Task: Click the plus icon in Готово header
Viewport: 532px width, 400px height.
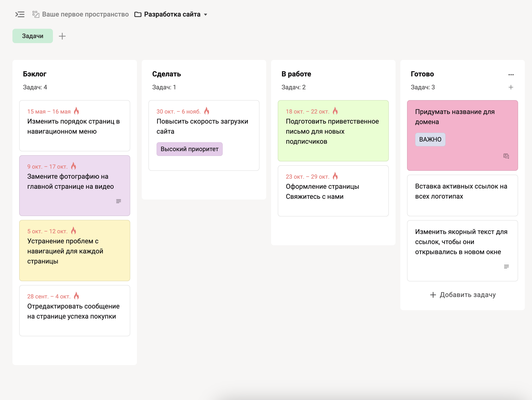Action: pyautogui.click(x=511, y=87)
